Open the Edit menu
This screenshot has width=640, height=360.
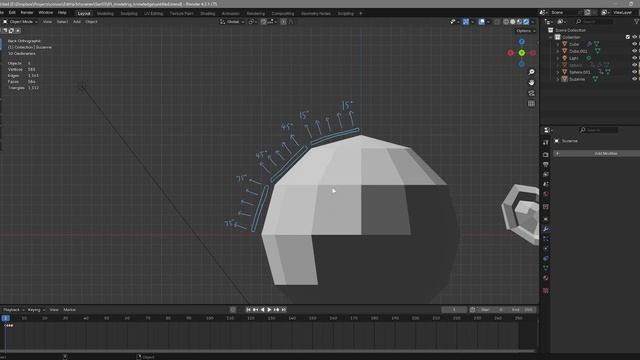click(12, 13)
